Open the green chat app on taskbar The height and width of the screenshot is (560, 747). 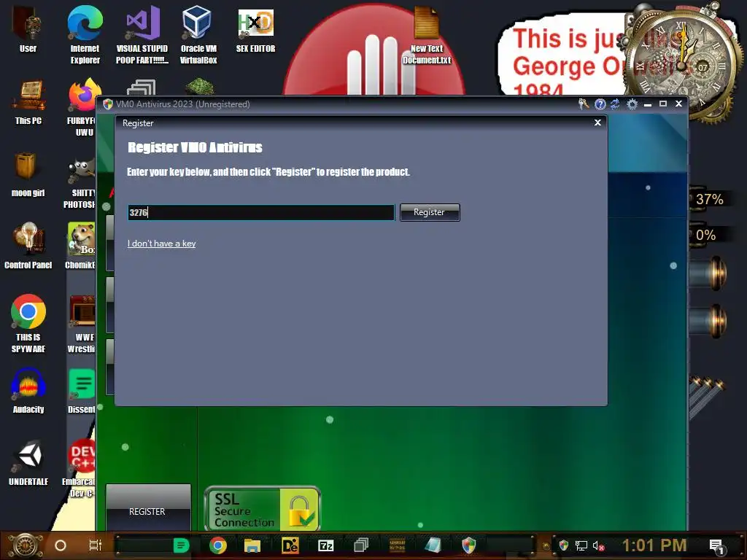[181, 545]
